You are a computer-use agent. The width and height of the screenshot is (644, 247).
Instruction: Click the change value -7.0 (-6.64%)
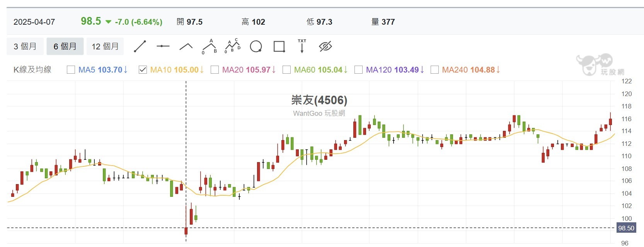(138, 22)
